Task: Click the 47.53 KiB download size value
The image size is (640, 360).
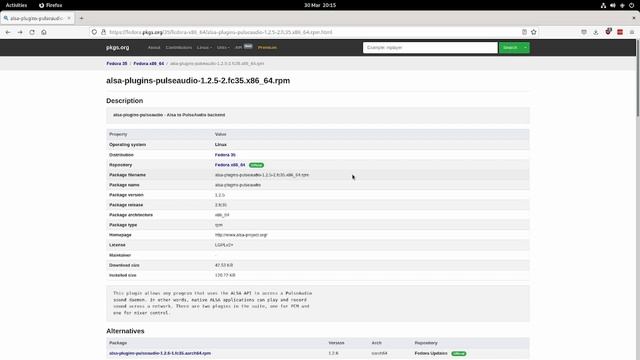Action: 224,265
